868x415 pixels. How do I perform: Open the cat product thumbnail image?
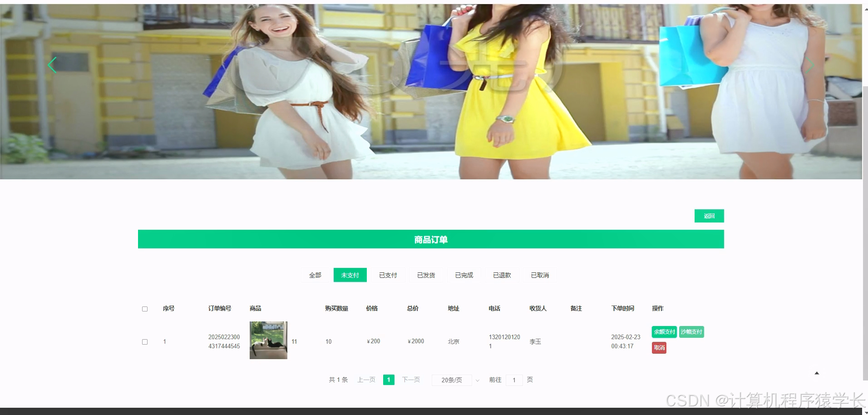[x=268, y=340]
